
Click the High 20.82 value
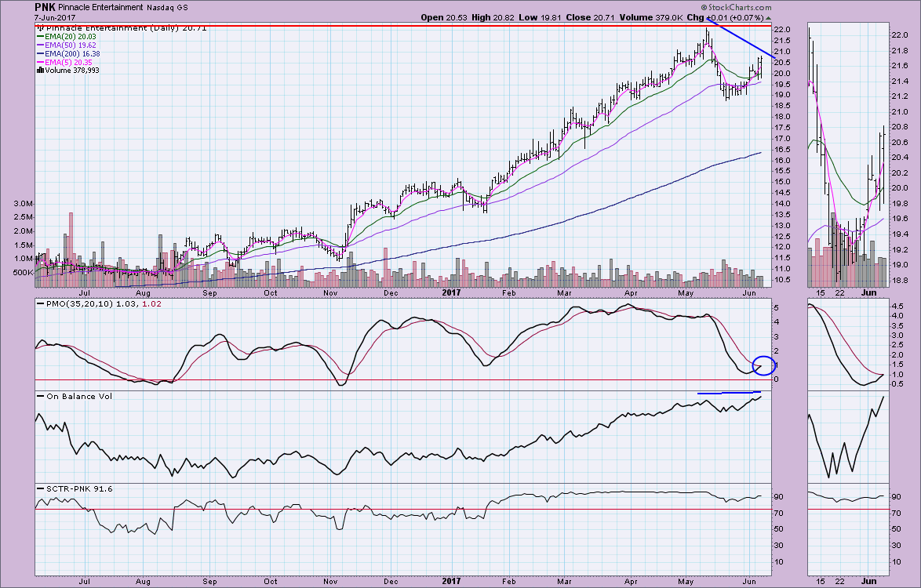493,17
